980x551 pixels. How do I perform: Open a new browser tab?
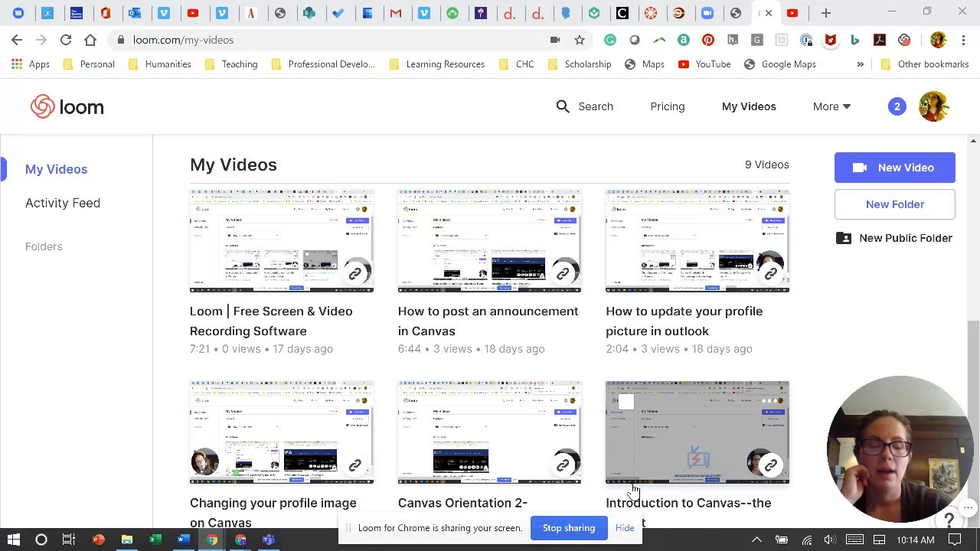[825, 13]
